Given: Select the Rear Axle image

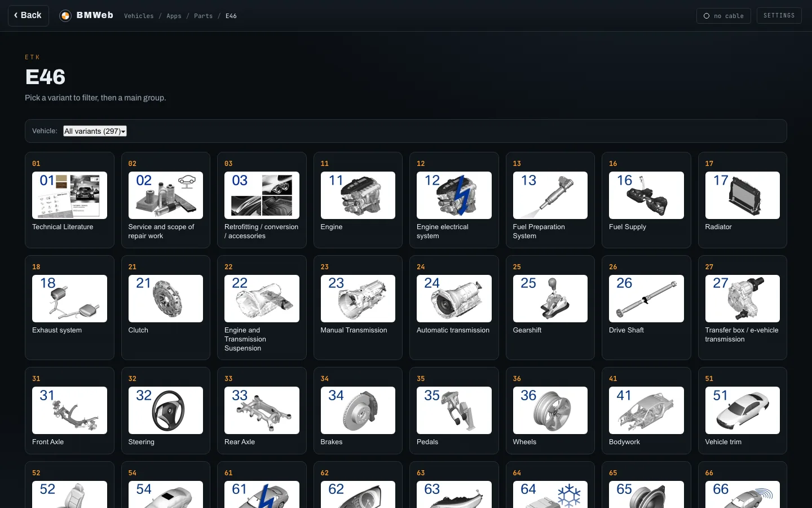Looking at the screenshot, I should pyautogui.click(x=262, y=410).
